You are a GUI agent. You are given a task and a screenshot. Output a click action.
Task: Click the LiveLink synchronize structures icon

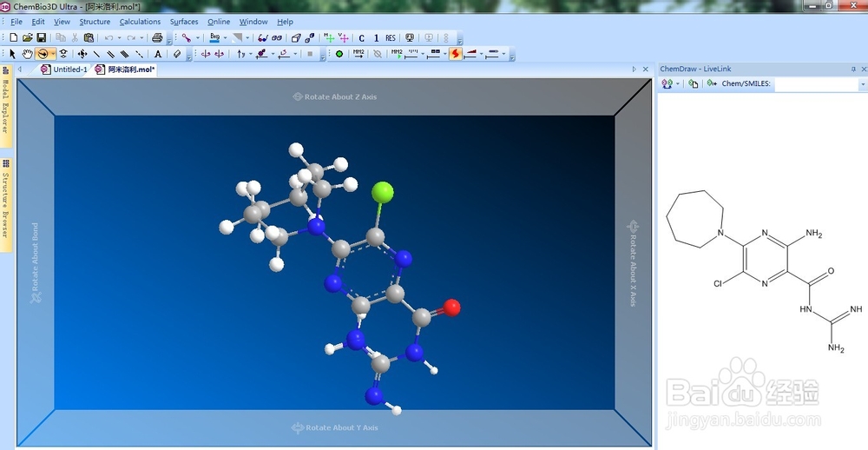pos(667,83)
